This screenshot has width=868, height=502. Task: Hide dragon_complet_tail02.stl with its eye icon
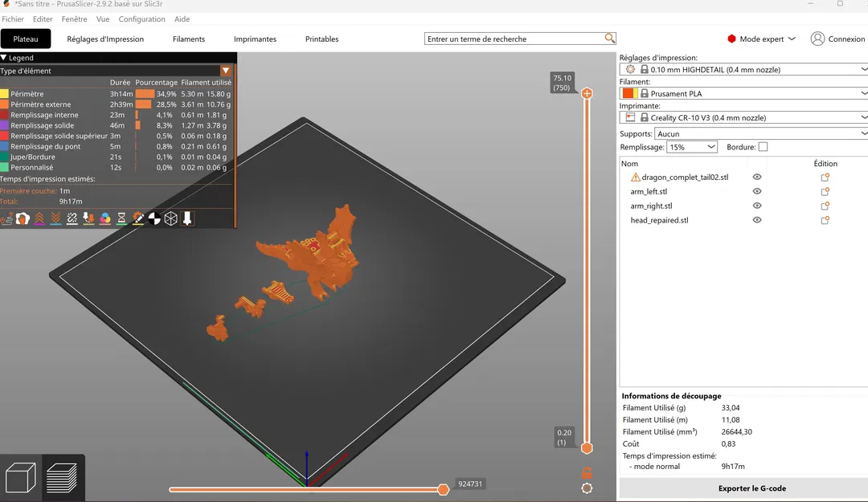[757, 178]
